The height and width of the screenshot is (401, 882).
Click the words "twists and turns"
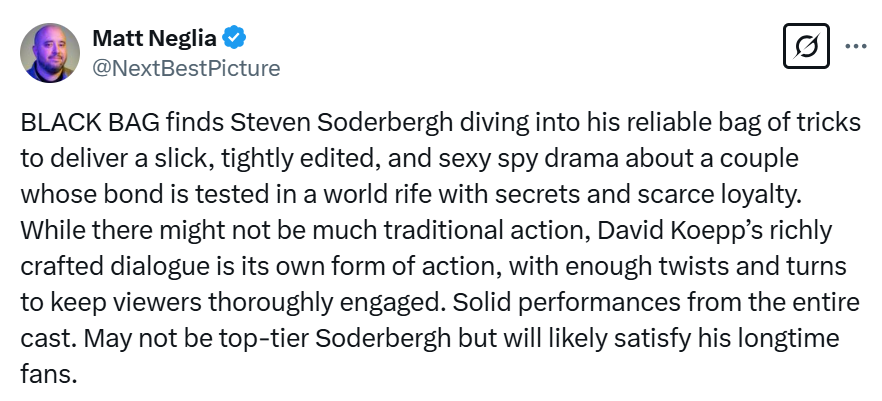point(742,267)
